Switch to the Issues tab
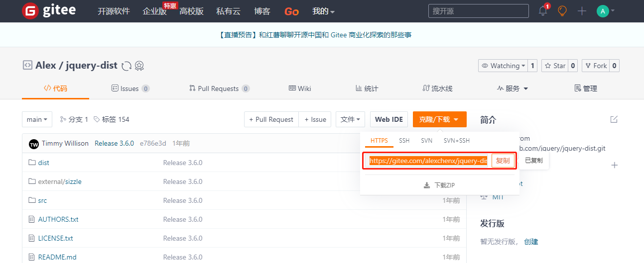The height and width of the screenshot is (263, 644). (x=130, y=88)
